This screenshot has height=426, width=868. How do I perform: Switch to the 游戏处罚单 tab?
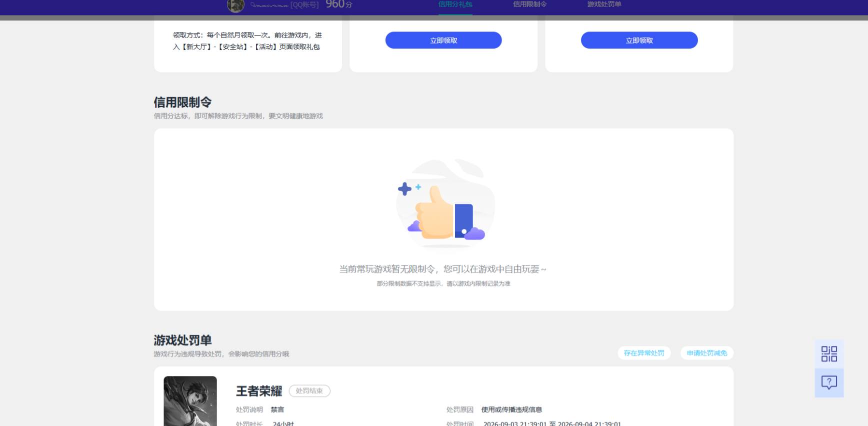[604, 5]
